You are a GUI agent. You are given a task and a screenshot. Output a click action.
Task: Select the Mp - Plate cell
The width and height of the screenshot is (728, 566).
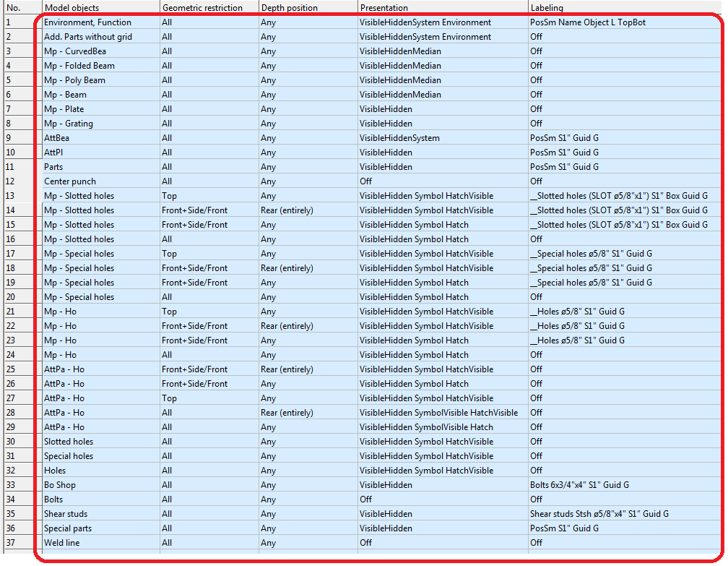click(x=101, y=108)
